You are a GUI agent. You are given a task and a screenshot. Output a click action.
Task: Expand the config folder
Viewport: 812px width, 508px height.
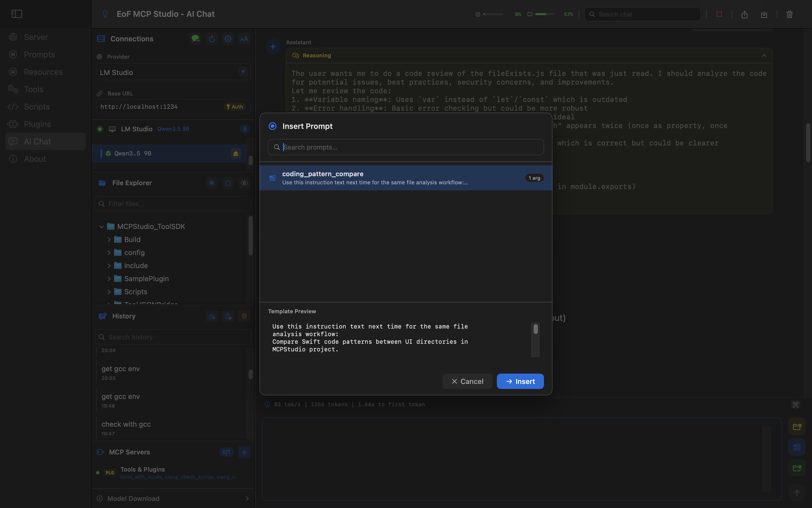109,253
